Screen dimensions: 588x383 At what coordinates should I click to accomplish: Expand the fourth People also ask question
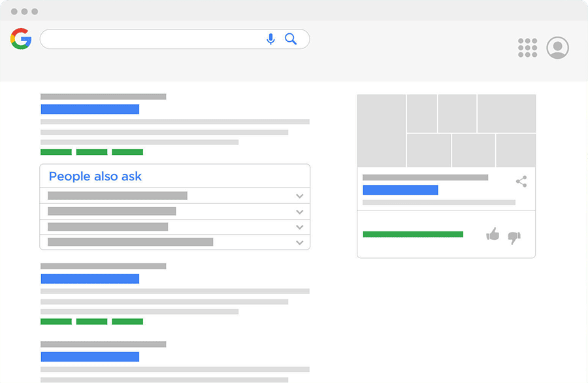click(x=174, y=242)
